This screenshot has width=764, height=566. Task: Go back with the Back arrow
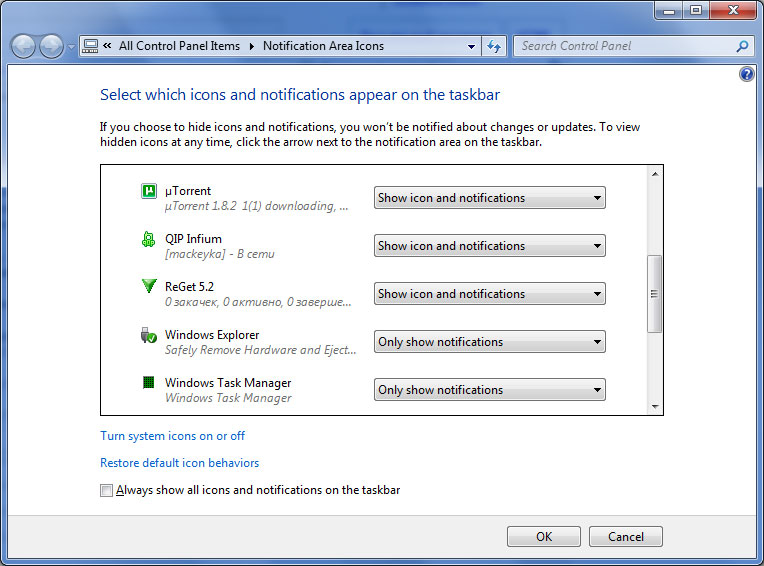coord(23,47)
